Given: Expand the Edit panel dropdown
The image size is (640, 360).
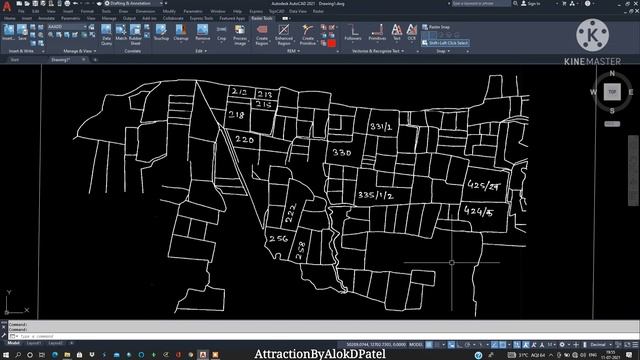Looking at the screenshot, I should [201, 51].
